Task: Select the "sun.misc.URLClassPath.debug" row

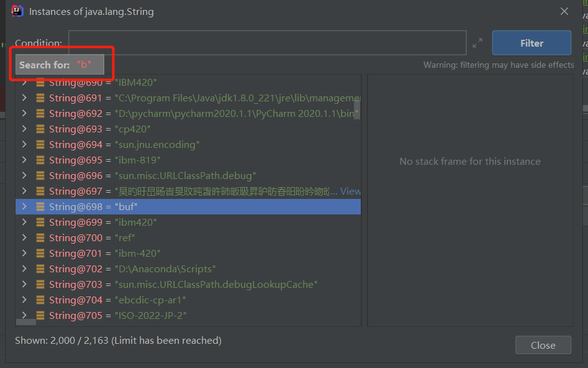Action: [188, 176]
